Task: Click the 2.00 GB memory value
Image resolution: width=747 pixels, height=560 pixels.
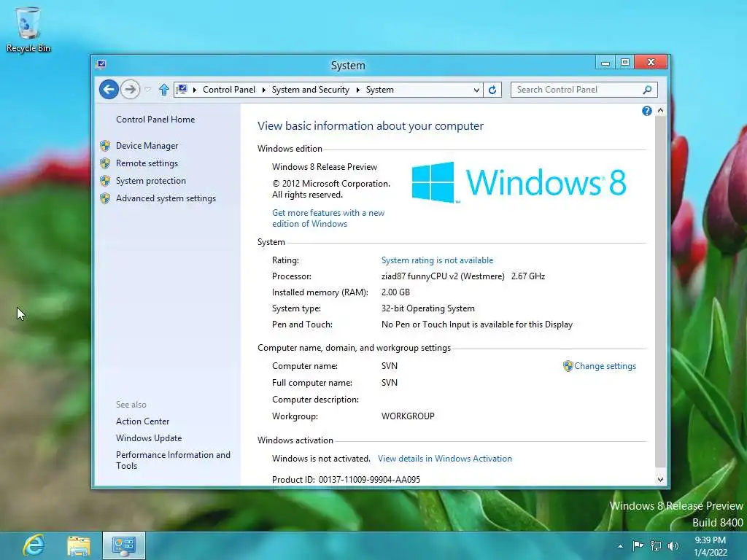Action: coord(395,292)
